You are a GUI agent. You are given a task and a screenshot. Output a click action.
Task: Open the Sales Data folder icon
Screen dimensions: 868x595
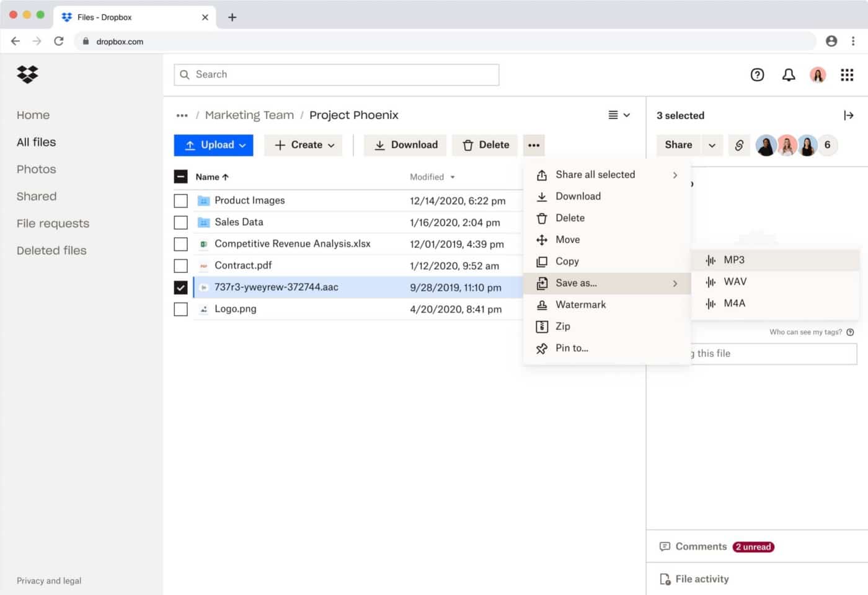203,223
